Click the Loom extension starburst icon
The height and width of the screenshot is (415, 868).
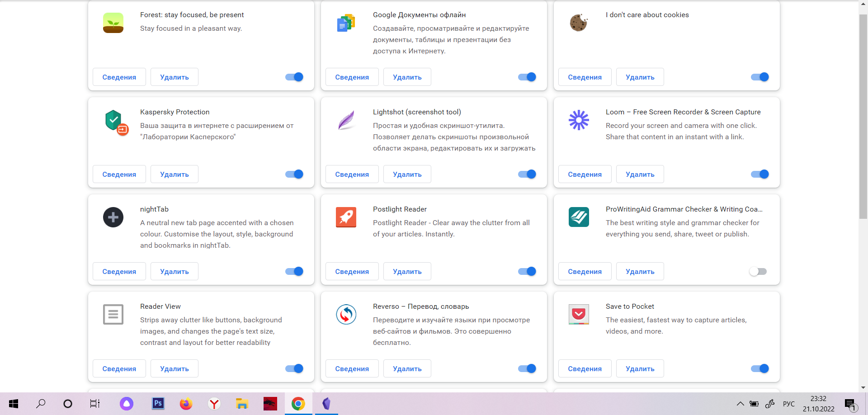click(579, 120)
